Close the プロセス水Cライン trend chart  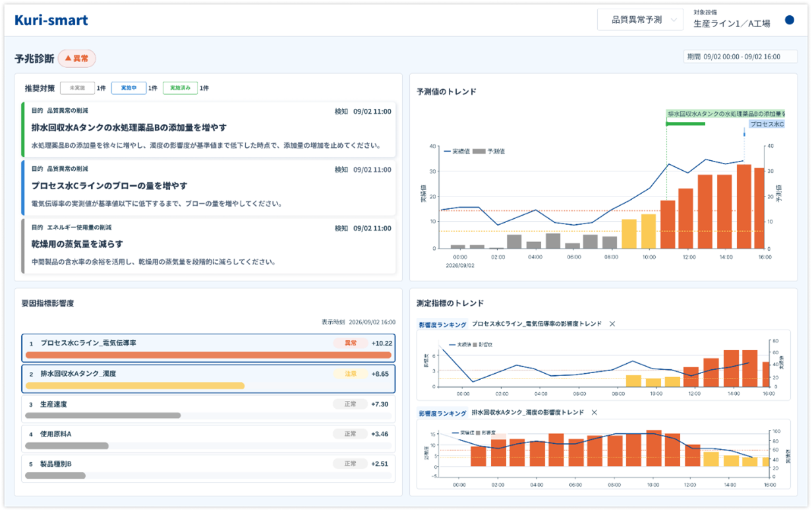[612, 324]
